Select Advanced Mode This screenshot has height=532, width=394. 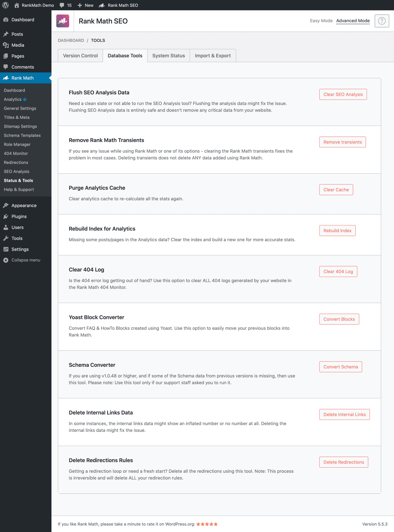[x=353, y=21]
